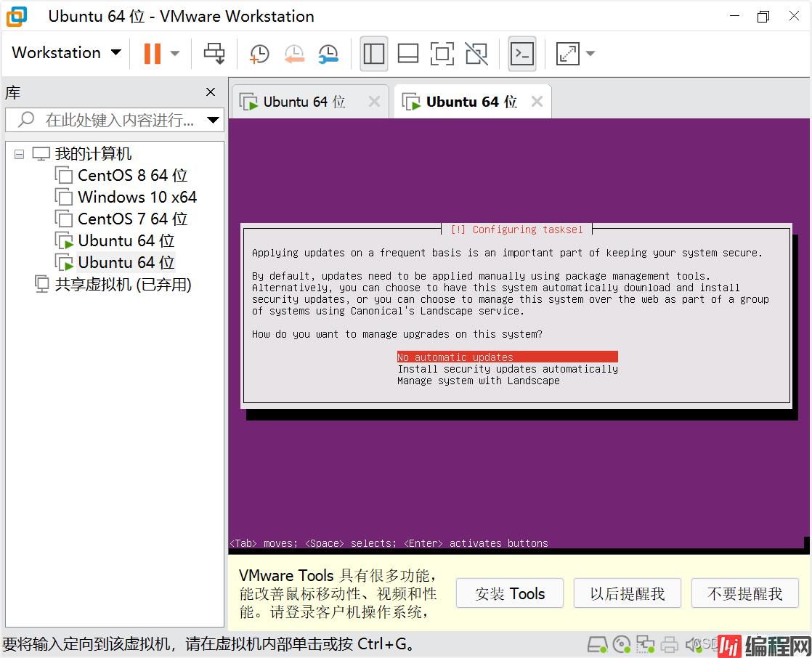Pause the running virtual machine
812x658 pixels.
coord(152,53)
